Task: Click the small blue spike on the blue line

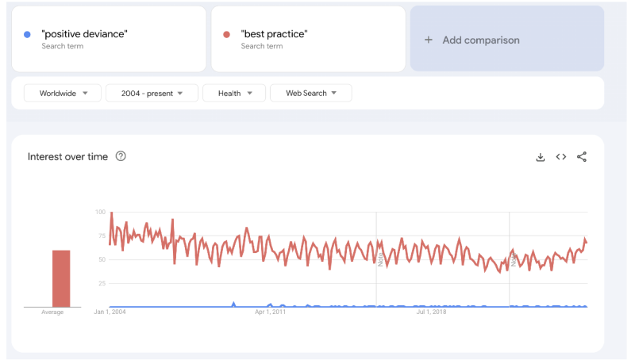Action: [233, 303]
